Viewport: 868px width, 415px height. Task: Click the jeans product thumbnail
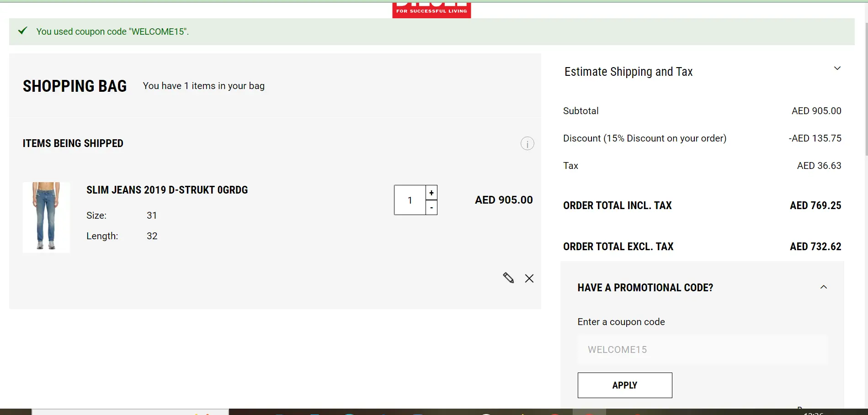[x=46, y=217]
